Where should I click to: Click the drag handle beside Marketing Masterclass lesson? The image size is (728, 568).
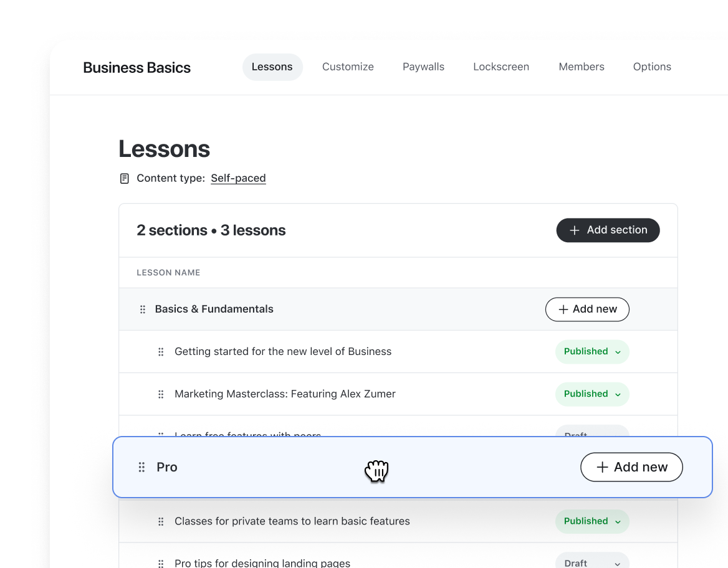click(161, 394)
